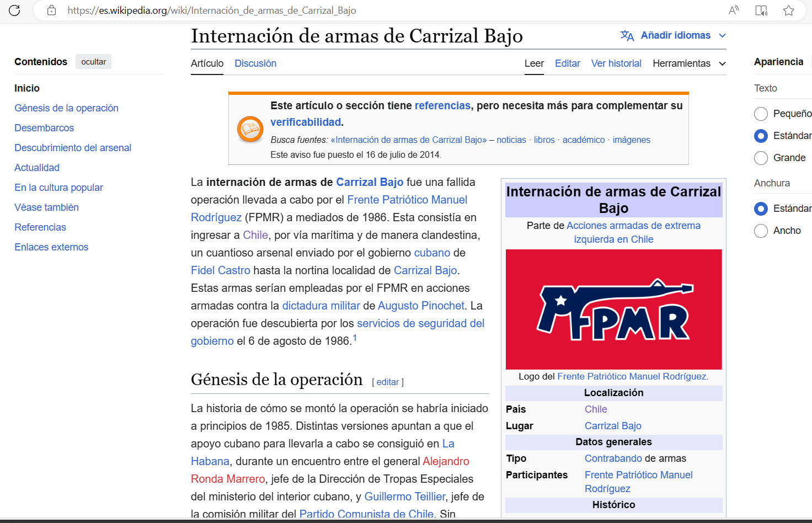Reload the page with refresh icon

click(x=14, y=10)
